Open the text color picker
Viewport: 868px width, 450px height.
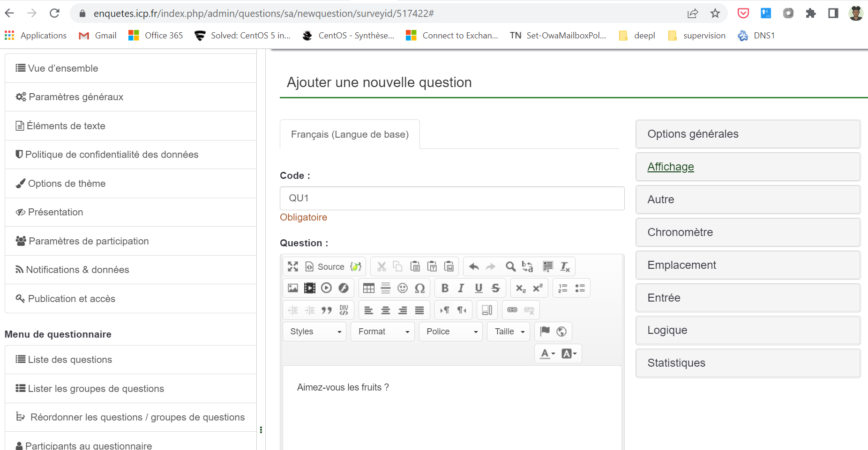[x=547, y=354]
